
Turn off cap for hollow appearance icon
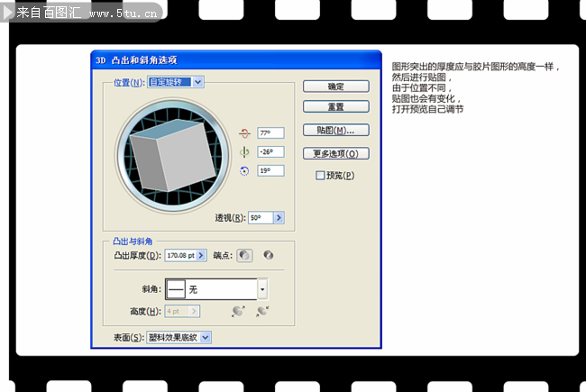point(269,255)
